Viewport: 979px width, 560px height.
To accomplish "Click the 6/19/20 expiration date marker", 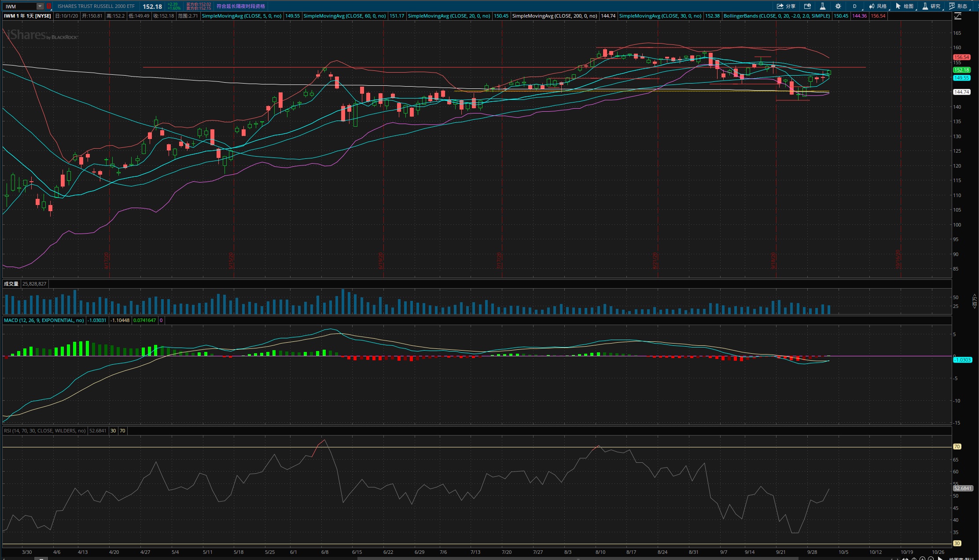I will pos(381,260).
